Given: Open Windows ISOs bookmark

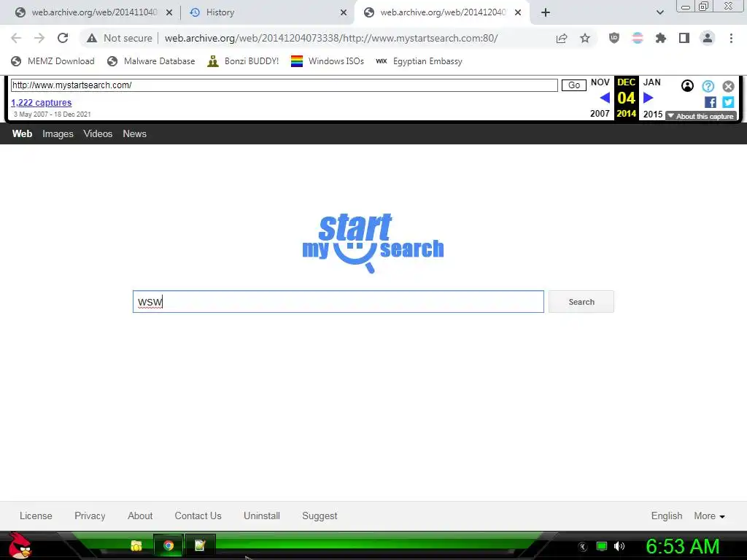Looking at the screenshot, I should coord(328,61).
